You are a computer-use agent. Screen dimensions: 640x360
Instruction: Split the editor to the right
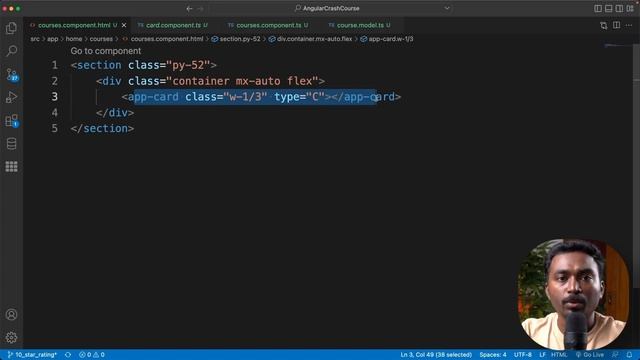coord(616,25)
